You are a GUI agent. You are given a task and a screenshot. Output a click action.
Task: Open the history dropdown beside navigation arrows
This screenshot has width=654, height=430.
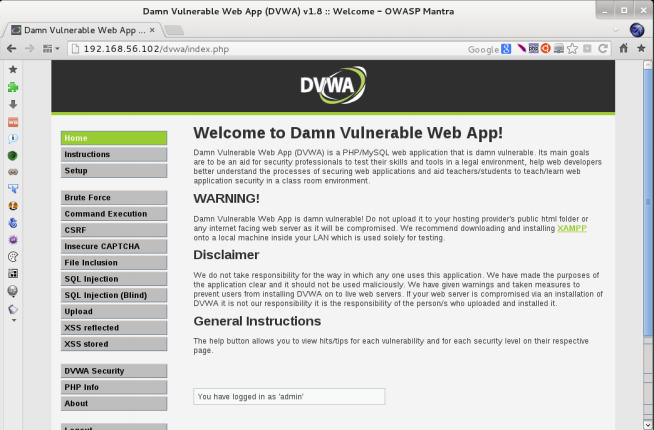point(50,48)
